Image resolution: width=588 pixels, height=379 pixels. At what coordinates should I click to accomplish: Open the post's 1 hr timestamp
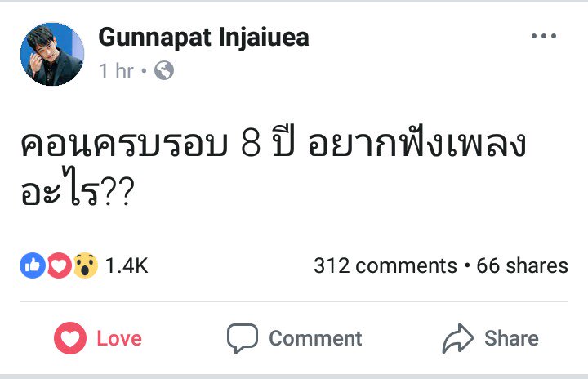[x=116, y=72]
